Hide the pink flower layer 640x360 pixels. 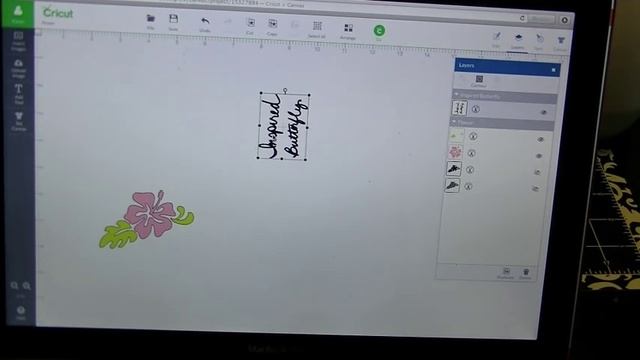coord(539,156)
